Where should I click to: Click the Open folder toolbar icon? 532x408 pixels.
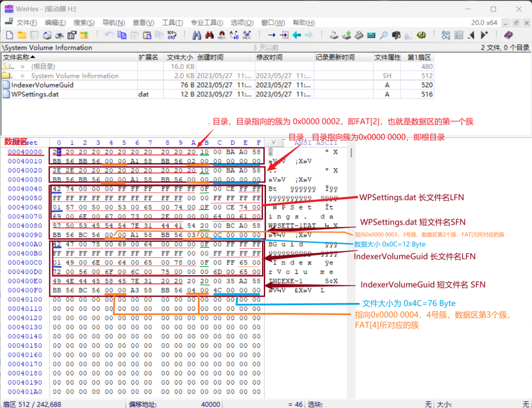[x=22, y=35]
